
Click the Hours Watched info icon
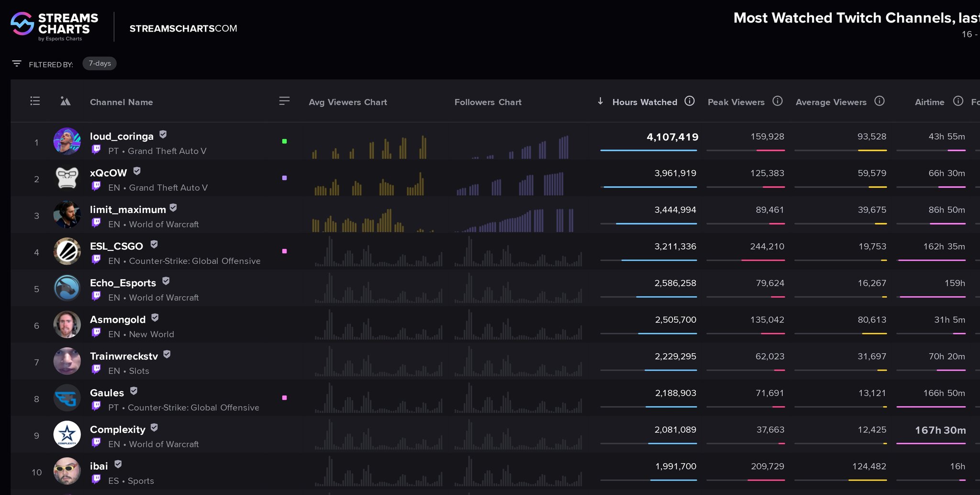tap(690, 101)
